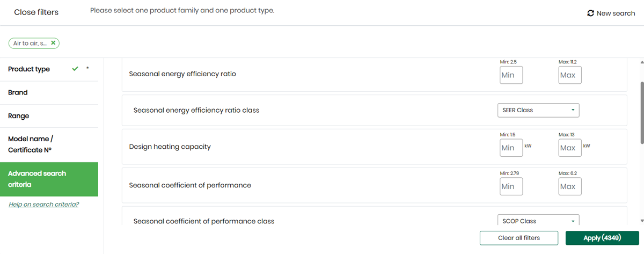The image size is (644, 254).
Task: Select the Advanced search criteria section
Action: click(37, 179)
